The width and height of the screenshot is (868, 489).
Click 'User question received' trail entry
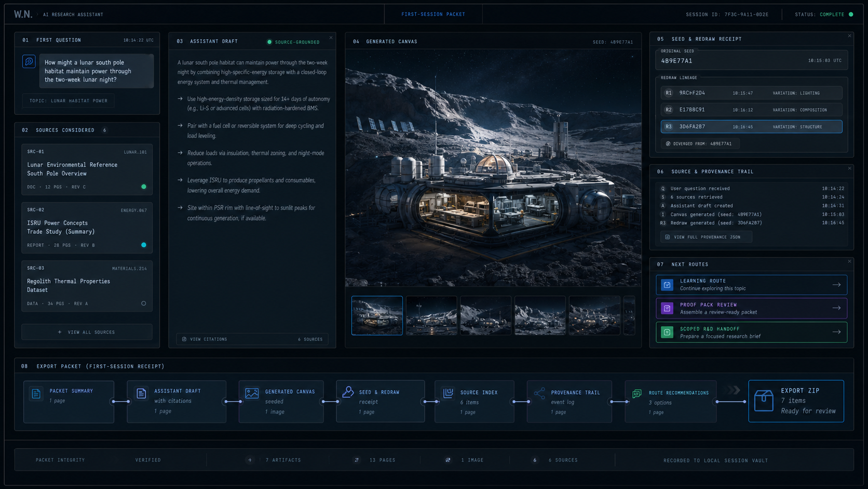700,189
